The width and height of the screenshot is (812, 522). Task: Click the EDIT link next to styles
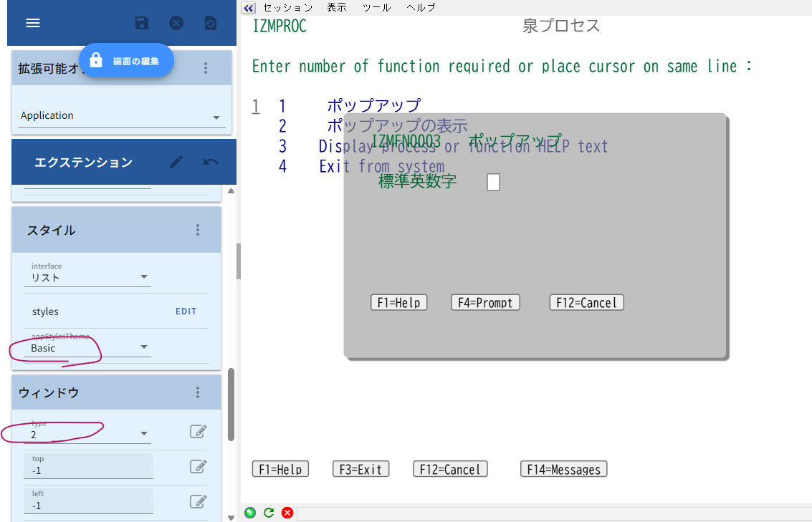tap(186, 311)
